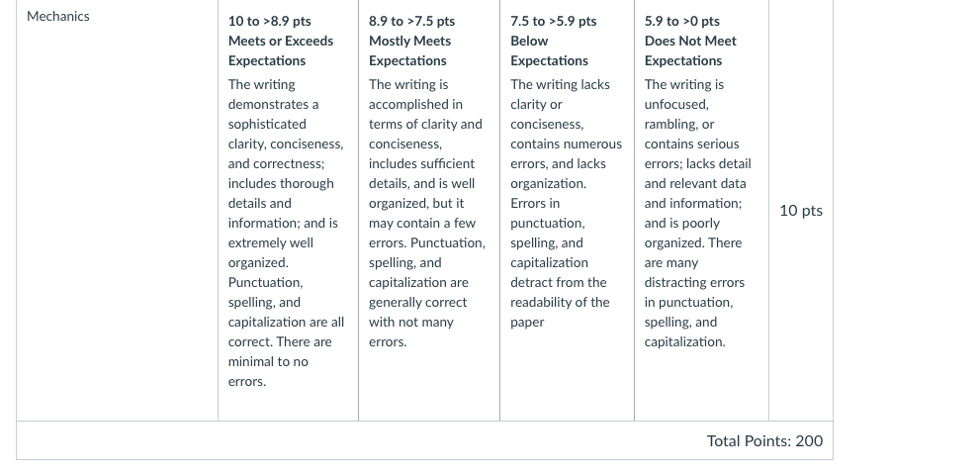The height and width of the screenshot is (474, 980).
Task: Click 'minimal to no errors' text
Action: 268,371
